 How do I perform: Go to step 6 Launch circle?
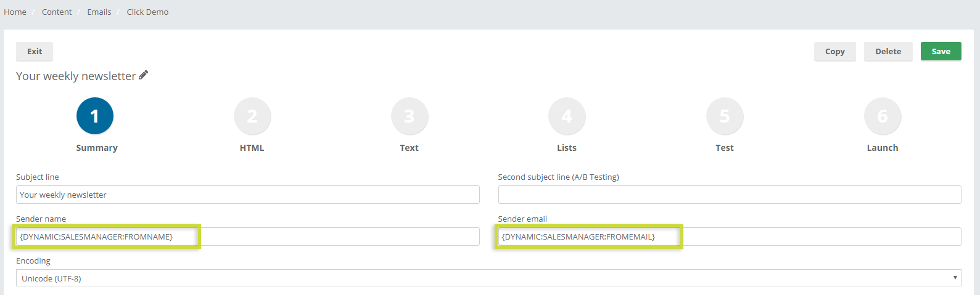[x=883, y=116]
